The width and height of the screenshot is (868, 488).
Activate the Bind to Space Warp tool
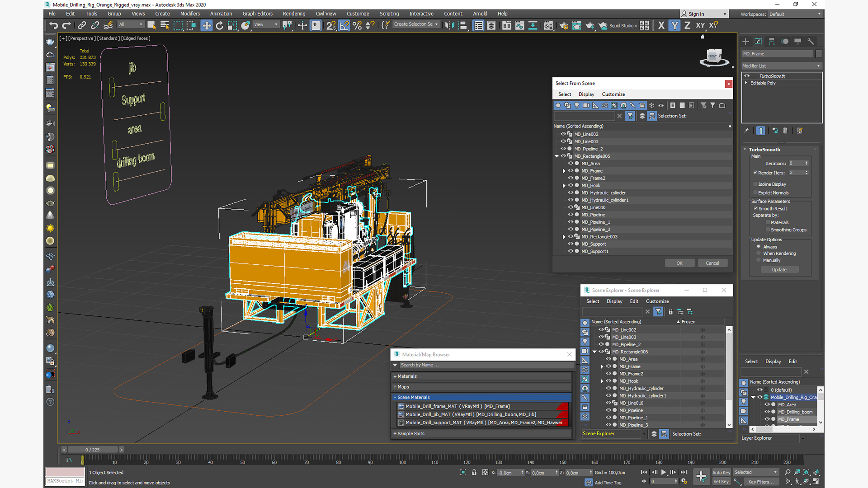coord(108,25)
